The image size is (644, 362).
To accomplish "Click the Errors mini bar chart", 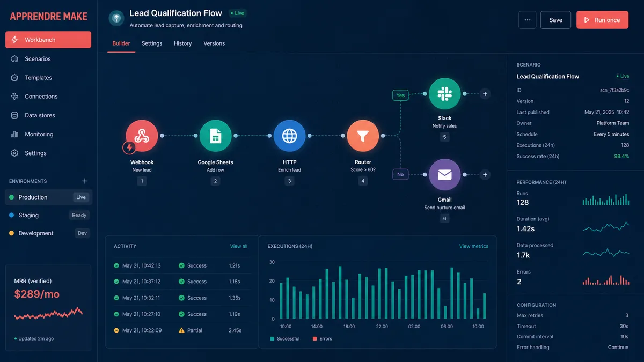I will [x=606, y=279].
